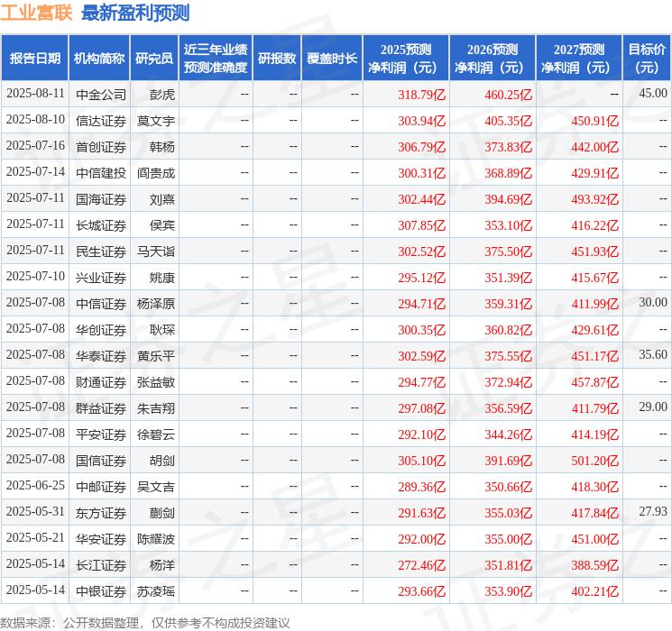Select the 首创证券 institution cell
672x631 pixels.
point(101,147)
